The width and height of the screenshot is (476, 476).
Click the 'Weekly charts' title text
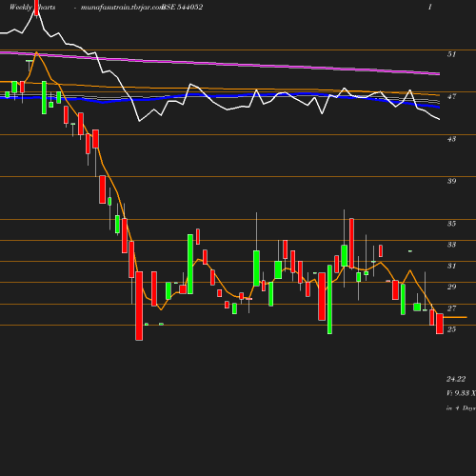32,7
